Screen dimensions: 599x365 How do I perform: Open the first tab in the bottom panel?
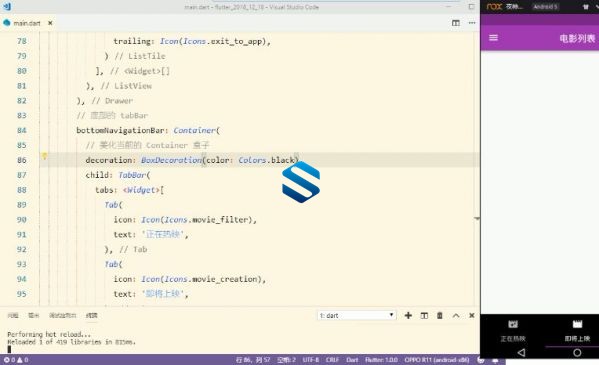click(13, 315)
